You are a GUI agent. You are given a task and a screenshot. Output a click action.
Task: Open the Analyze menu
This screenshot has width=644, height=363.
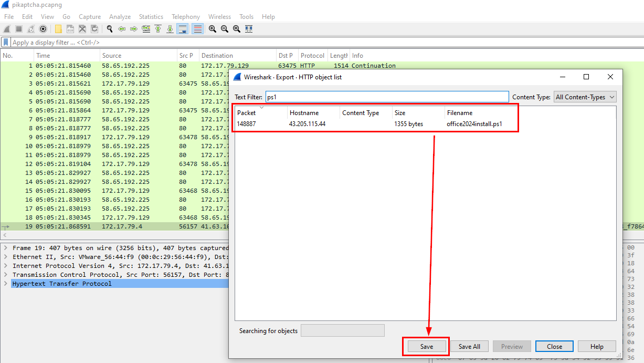coord(120,17)
